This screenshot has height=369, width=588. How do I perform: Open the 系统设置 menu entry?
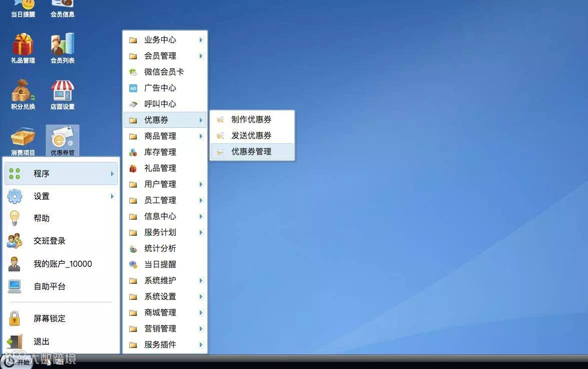pos(165,296)
